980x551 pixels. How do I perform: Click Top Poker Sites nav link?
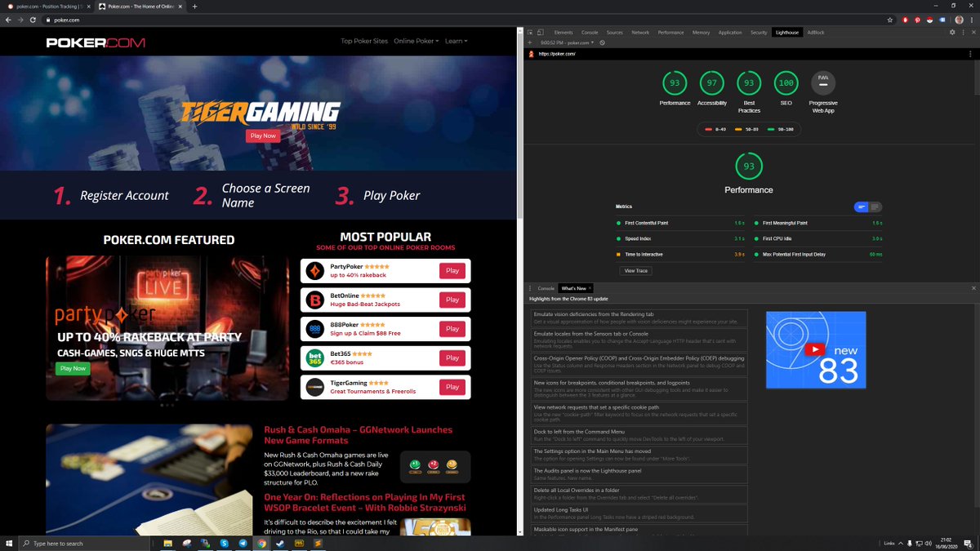[364, 41]
